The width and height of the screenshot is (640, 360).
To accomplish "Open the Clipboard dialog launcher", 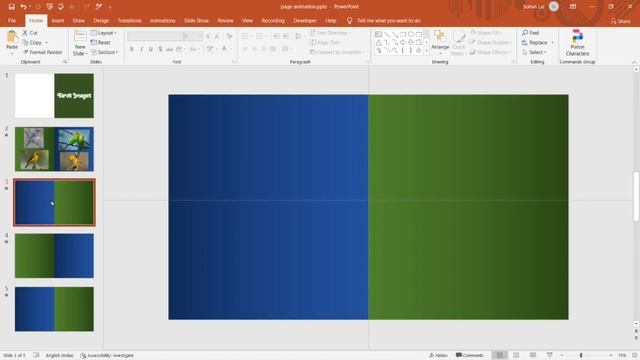I will tap(65, 62).
